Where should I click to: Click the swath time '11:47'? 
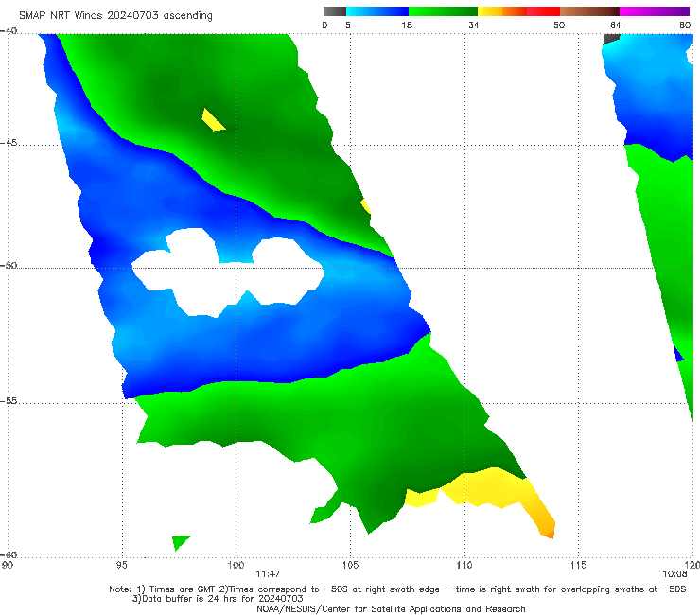coord(268,574)
